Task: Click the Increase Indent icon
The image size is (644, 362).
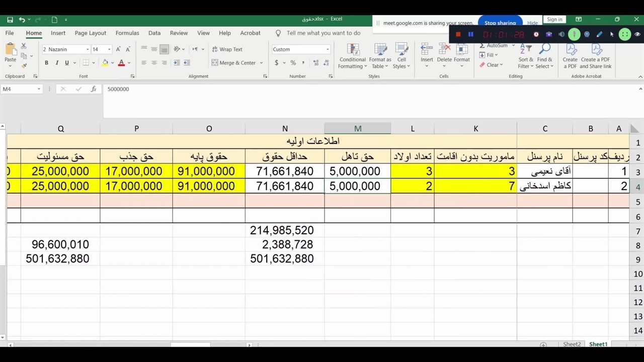Action: click(187, 63)
